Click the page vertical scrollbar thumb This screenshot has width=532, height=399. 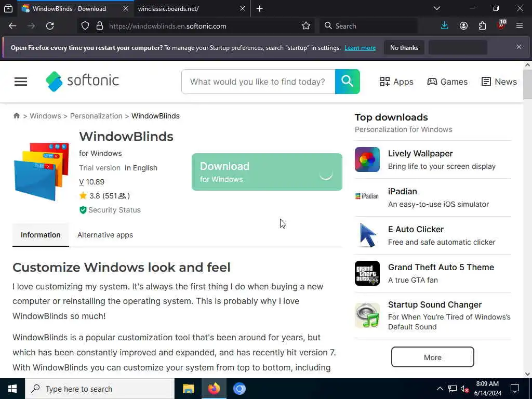(528, 85)
